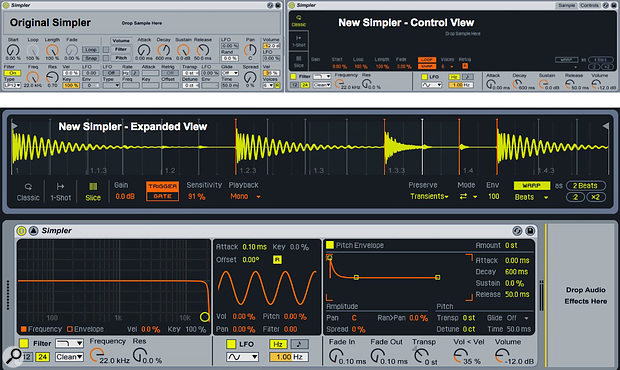Select Volume tab in Original Simpler

(x=121, y=41)
